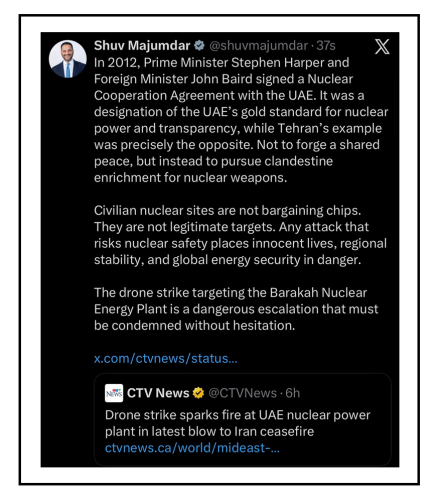The image size is (440, 500).
Task: Open the ctvnews.ca/world/mideast link
Action: tap(192, 448)
